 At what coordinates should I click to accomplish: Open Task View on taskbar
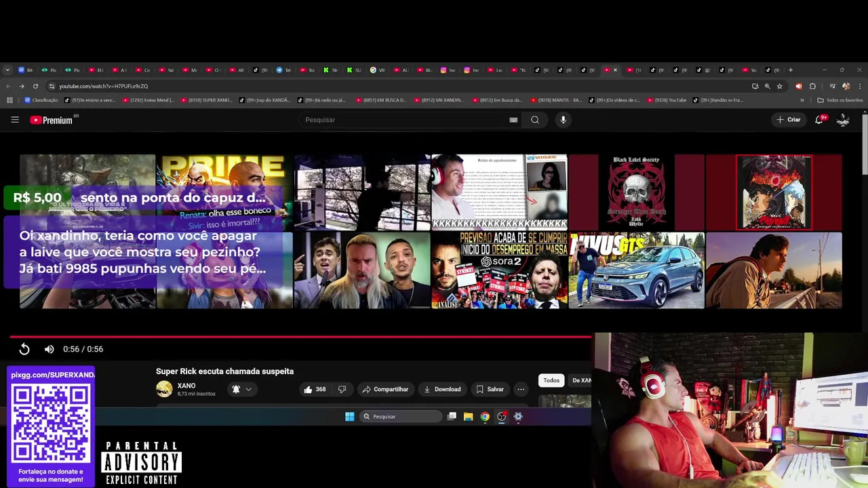[x=452, y=417]
